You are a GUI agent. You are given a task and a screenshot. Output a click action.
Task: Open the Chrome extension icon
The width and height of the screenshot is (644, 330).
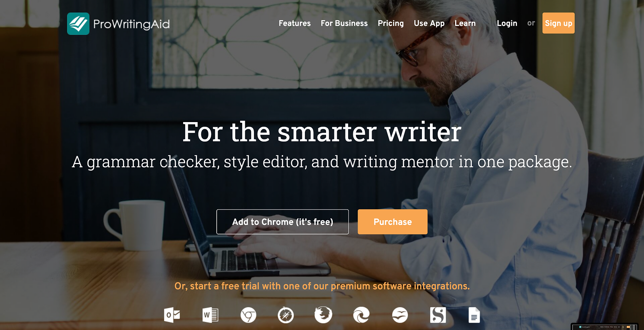pyautogui.click(x=248, y=315)
